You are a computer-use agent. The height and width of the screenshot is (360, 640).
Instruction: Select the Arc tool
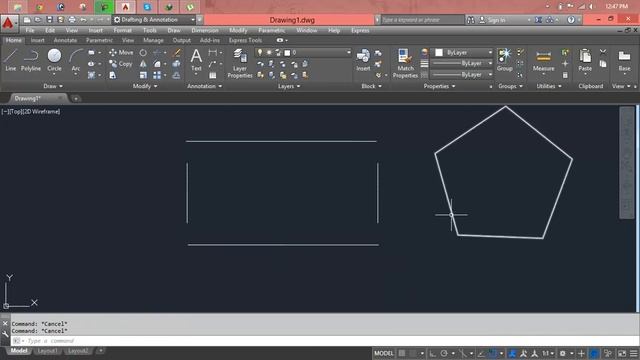(76, 60)
